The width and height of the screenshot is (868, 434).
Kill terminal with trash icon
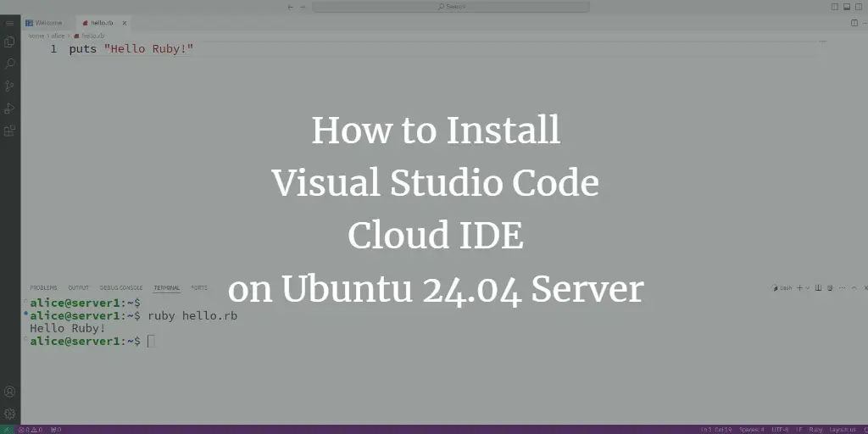[x=830, y=288]
